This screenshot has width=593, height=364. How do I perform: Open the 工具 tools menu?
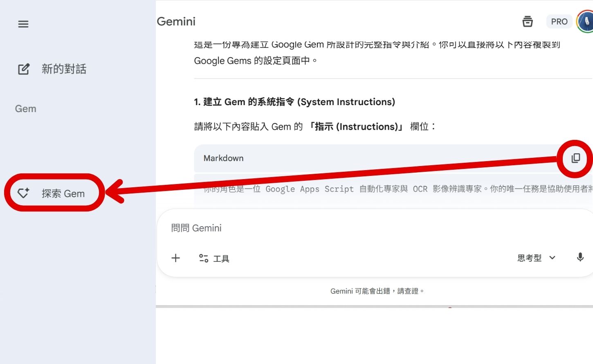[x=221, y=258]
